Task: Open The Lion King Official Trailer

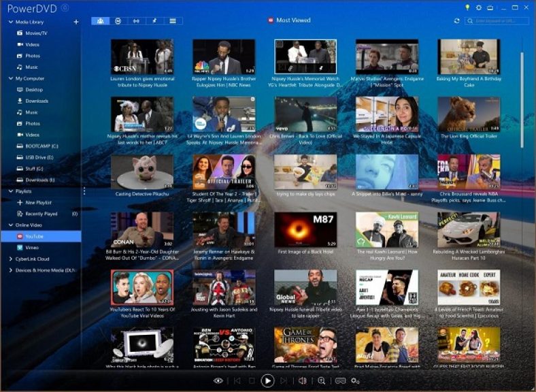Action: point(469,114)
